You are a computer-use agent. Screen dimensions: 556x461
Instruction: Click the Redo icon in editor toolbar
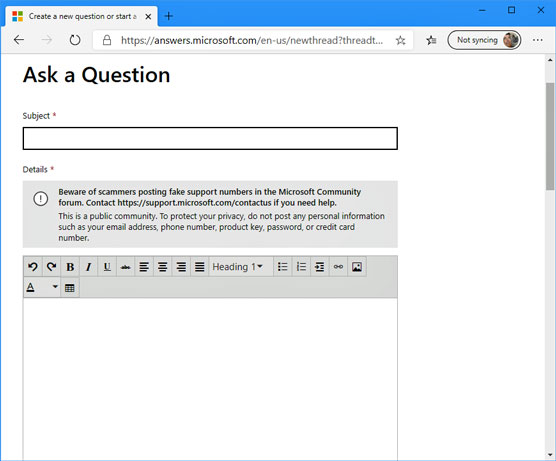click(51, 267)
